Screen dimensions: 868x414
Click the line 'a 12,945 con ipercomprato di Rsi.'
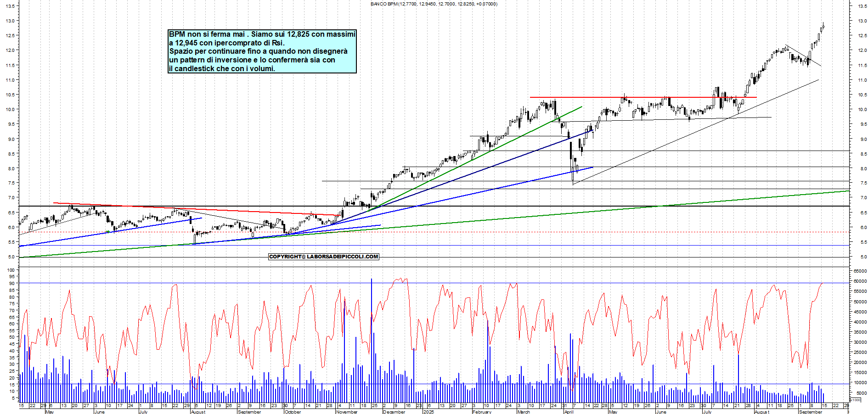[227, 43]
